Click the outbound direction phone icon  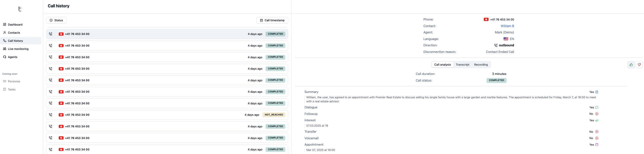(x=496, y=45)
